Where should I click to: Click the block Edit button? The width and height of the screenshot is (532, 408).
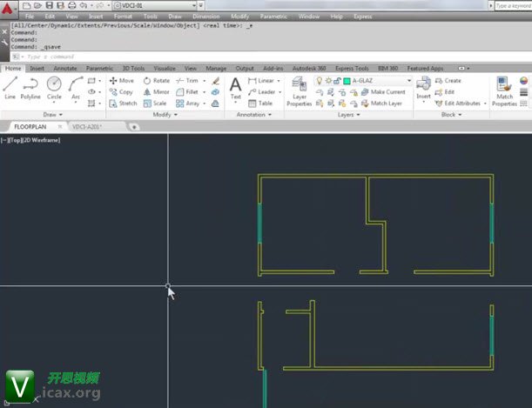[x=445, y=92]
